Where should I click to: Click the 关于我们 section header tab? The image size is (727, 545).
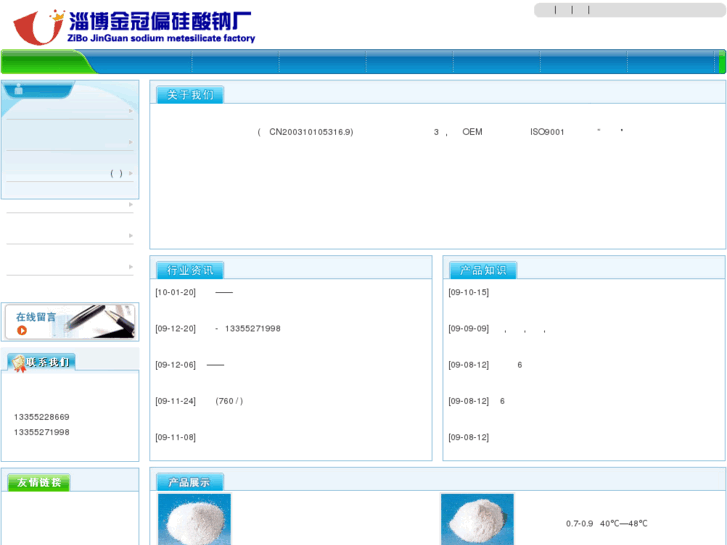tap(190, 95)
